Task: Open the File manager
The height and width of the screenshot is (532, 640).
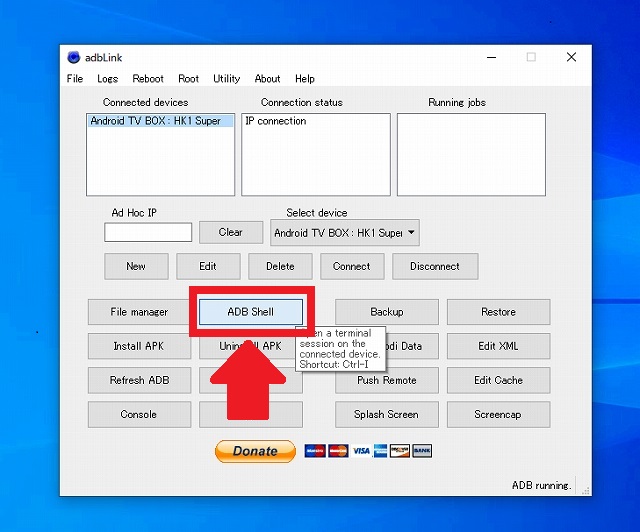Action: (139, 312)
